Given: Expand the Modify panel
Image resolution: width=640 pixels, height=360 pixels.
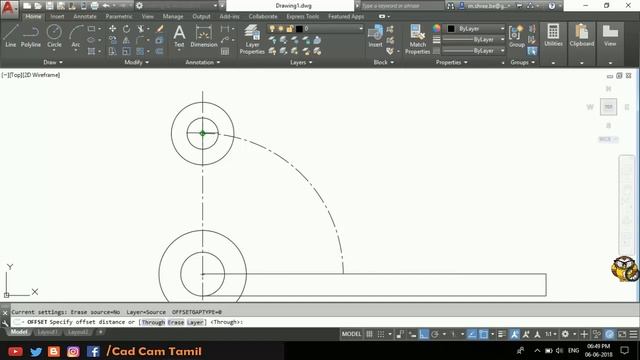Looking at the screenshot, I should [x=136, y=62].
